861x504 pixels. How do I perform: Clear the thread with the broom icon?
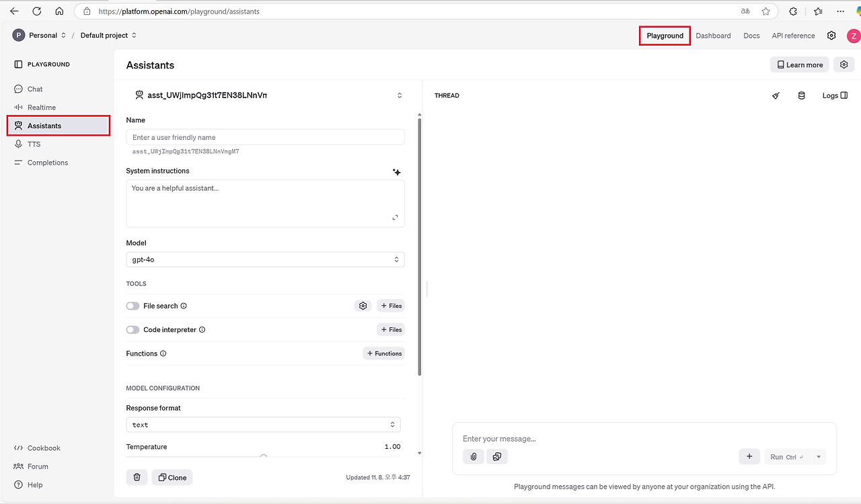coord(776,95)
